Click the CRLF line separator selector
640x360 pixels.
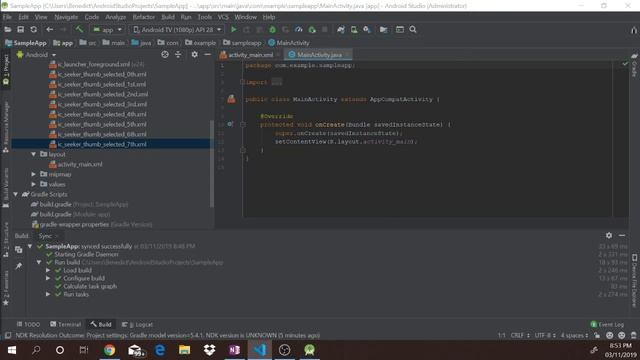pos(520,335)
